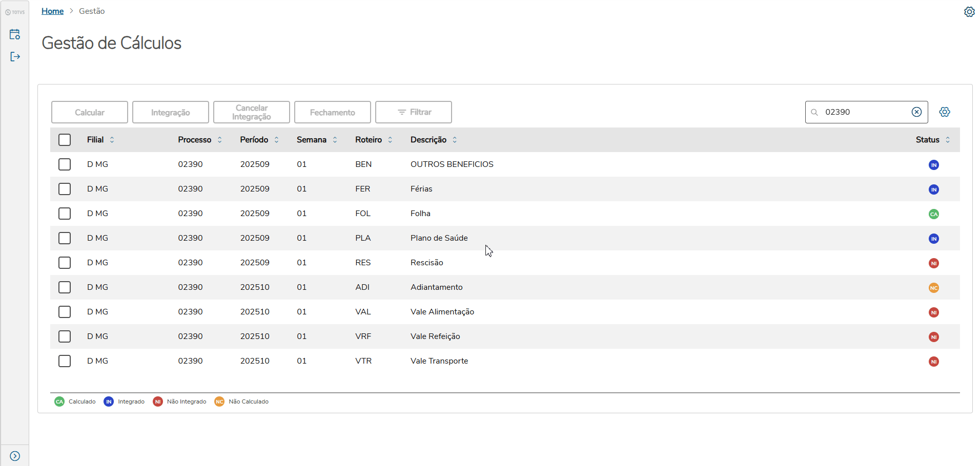This screenshot has width=980, height=466.
Task: Sort table by Processo column
Action: [x=219, y=140]
